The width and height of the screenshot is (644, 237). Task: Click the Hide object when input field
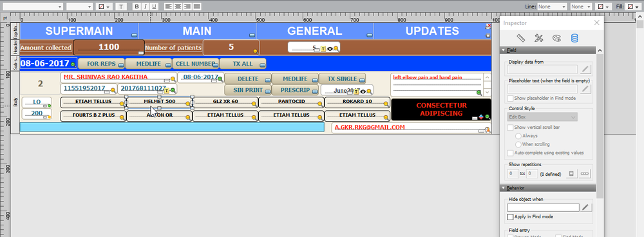click(x=544, y=207)
